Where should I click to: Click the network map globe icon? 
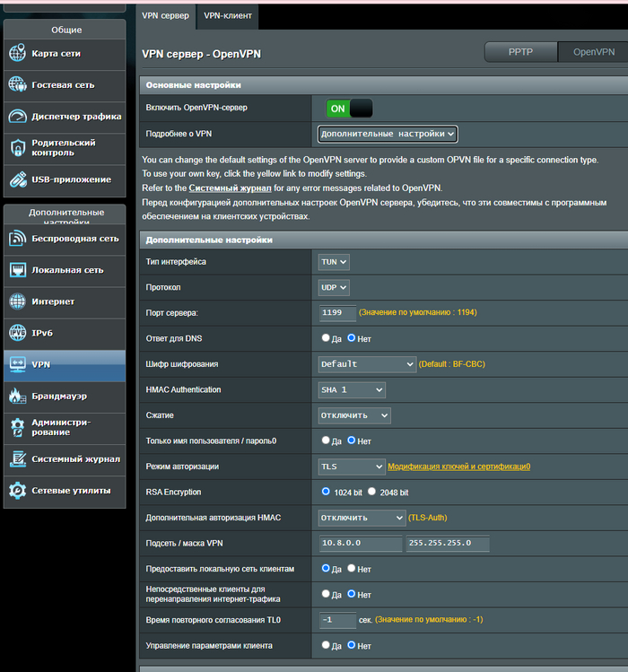pyautogui.click(x=18, y=54)
